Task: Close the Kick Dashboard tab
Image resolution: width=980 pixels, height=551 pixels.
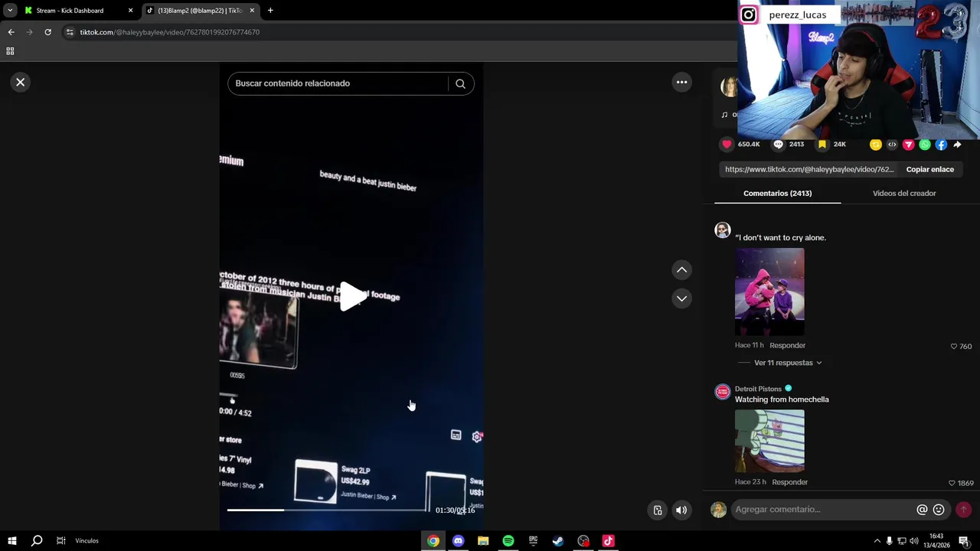Action: [x=130, y=11]
